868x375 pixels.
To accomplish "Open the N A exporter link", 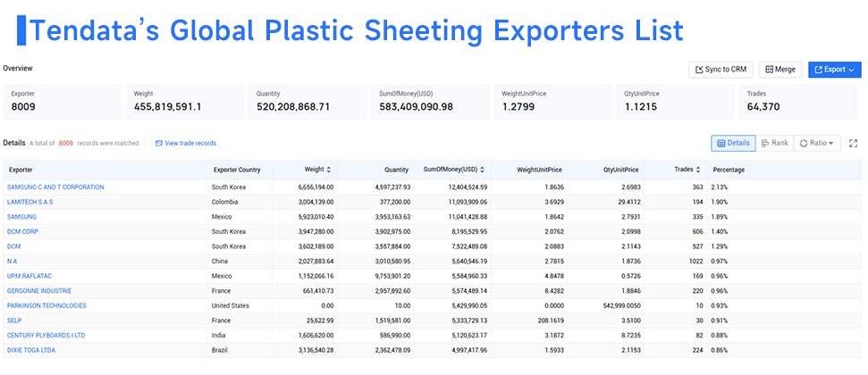I will click(13, 261).
